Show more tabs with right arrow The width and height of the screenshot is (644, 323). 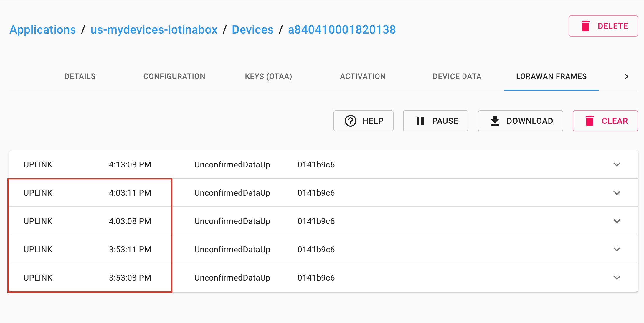(626, 77)
